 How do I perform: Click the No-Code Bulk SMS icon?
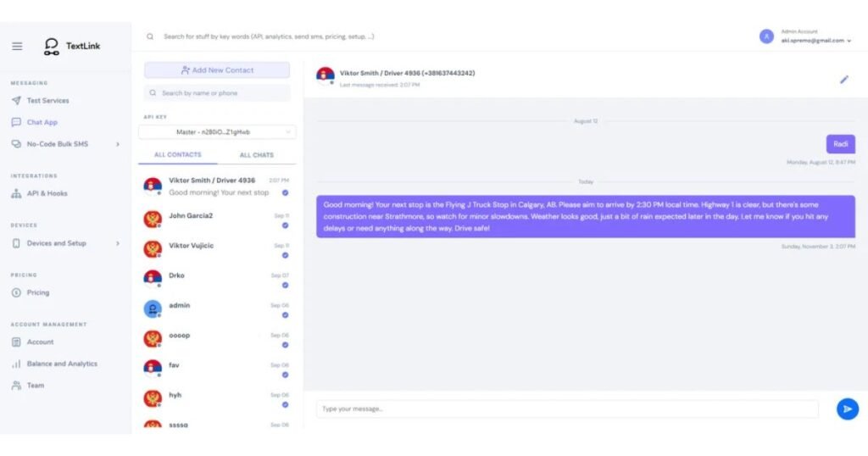pos(16,144)
